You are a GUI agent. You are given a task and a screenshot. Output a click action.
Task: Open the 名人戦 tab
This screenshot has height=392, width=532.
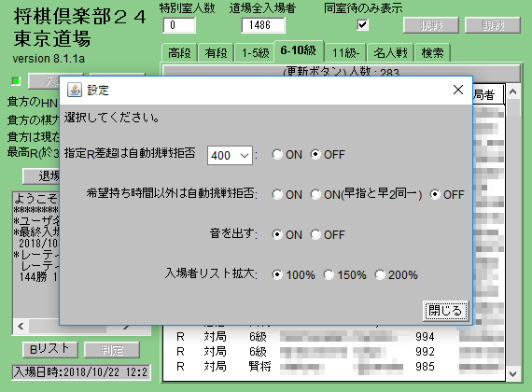390,52
